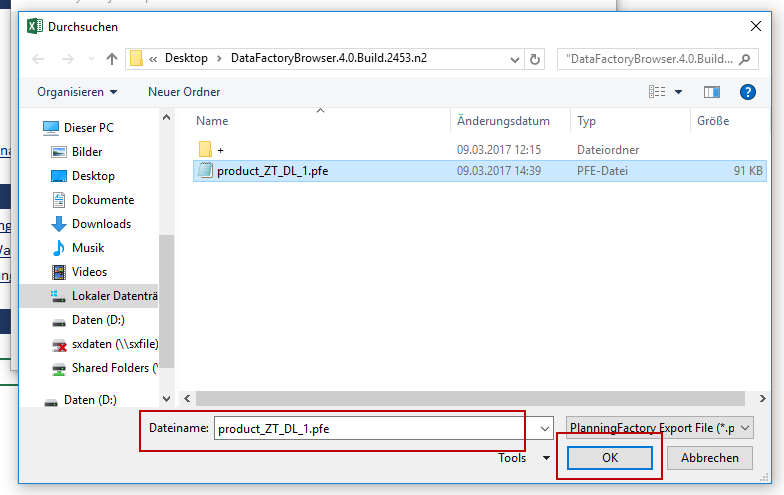
Task: Expand the Dateiname history dropdown arrow
Action: 545,428
